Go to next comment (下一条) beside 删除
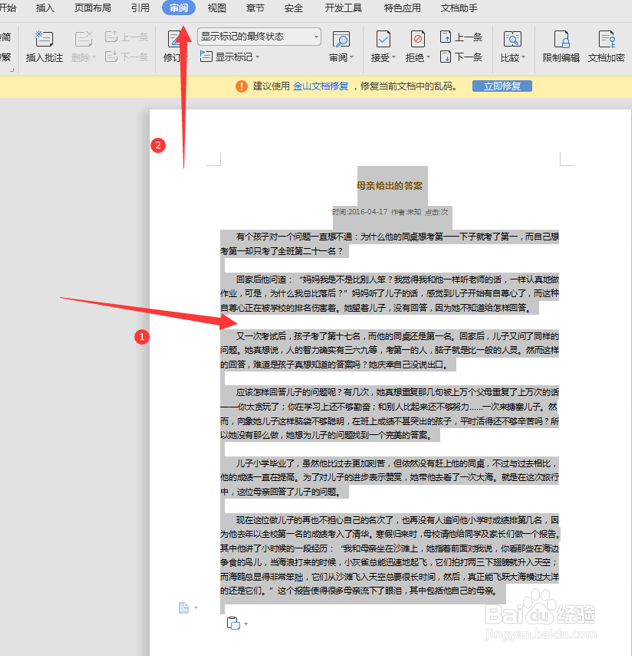This screenshot has height=656, width=632. point(126,56)
